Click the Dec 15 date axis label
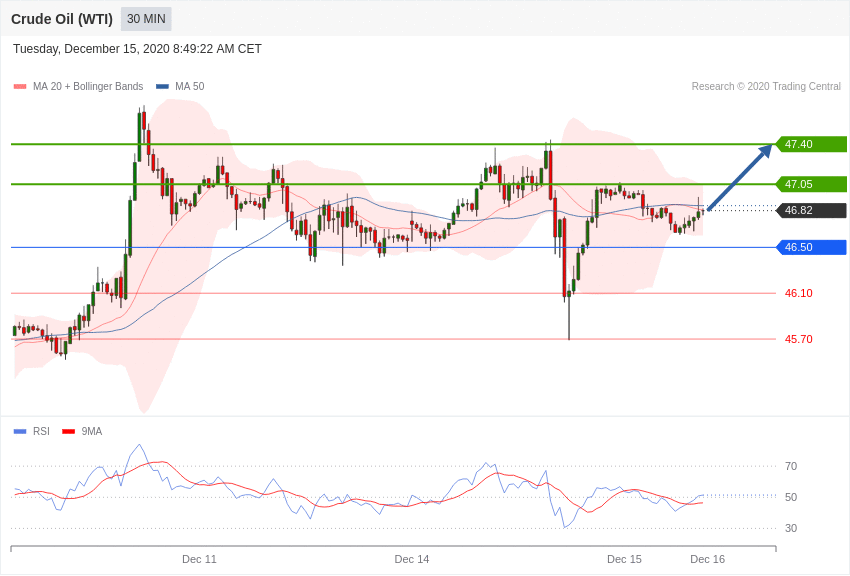Viewport: 850px width, 576px height. (x=624, y=559)
